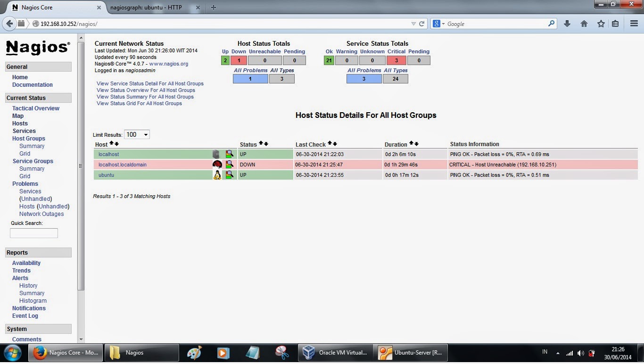
Task: Reload the page with refresh icon
Action: coord(422,24)
